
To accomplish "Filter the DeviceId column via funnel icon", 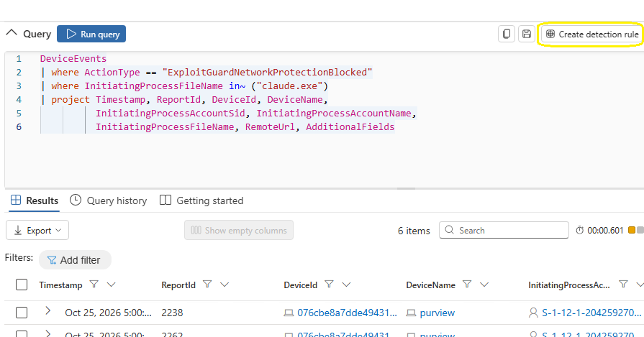I will tap(329, 284).
